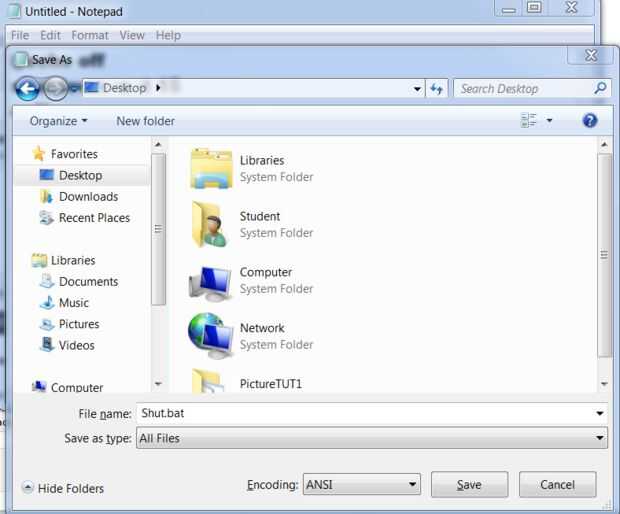Screen dimensions: 620x514
Task: Open the File menu in Notepad
Action: [20, 36]
